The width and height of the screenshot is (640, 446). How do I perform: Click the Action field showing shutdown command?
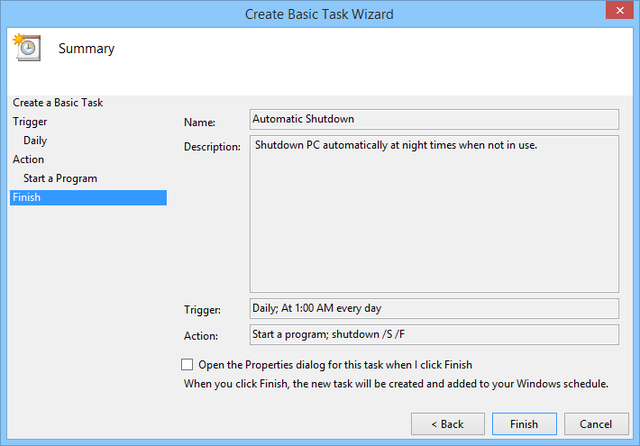(x=434, y=334)
